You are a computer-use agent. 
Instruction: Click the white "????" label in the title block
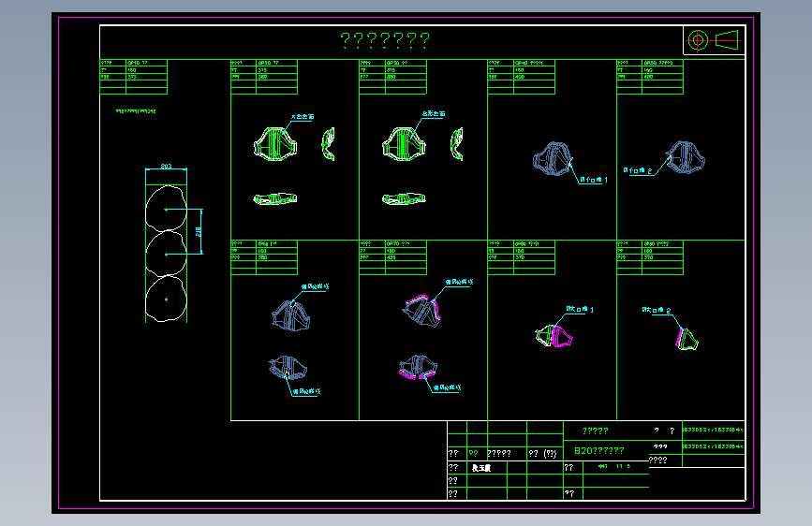(x=657, y=460)
